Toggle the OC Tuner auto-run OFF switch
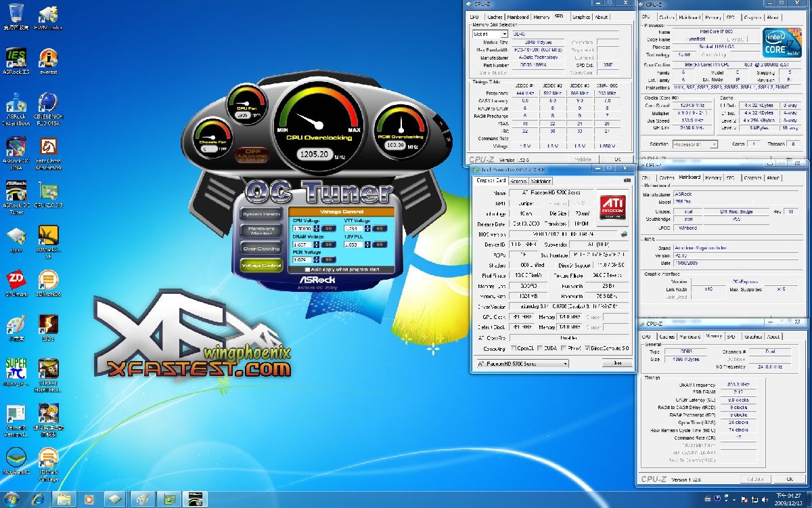 [253, 156]
